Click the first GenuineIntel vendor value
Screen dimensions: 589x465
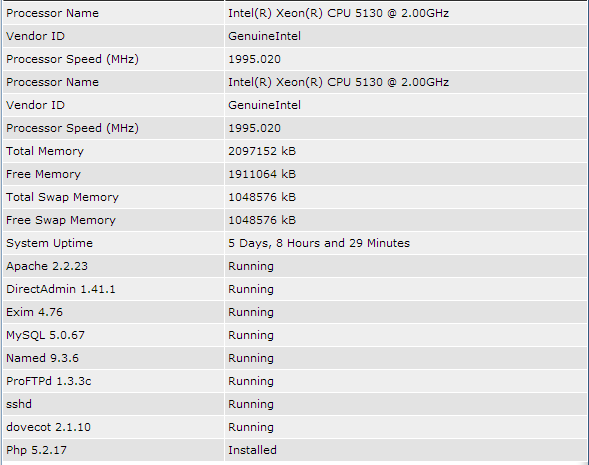click(264, 36)
